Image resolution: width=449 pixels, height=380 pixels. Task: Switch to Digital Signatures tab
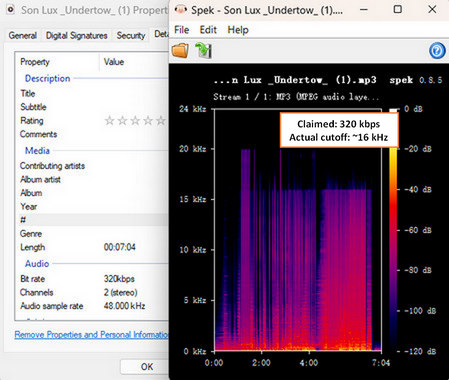coord(77,35)
